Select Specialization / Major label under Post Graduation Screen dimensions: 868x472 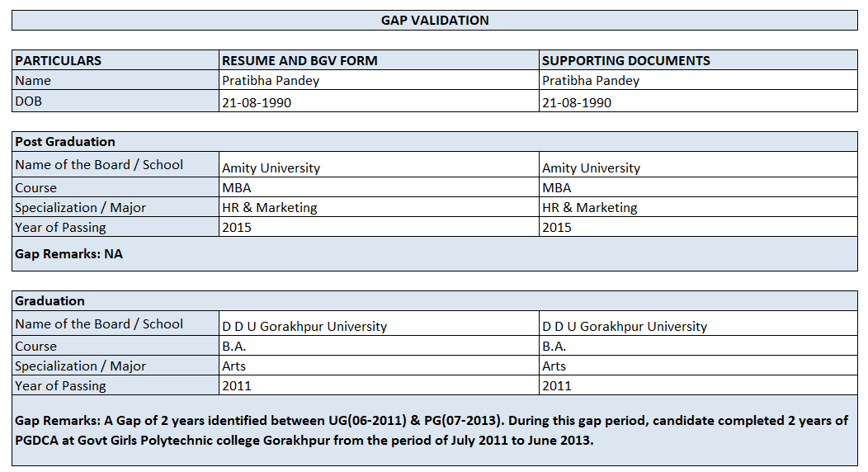[x=80, y=208]
